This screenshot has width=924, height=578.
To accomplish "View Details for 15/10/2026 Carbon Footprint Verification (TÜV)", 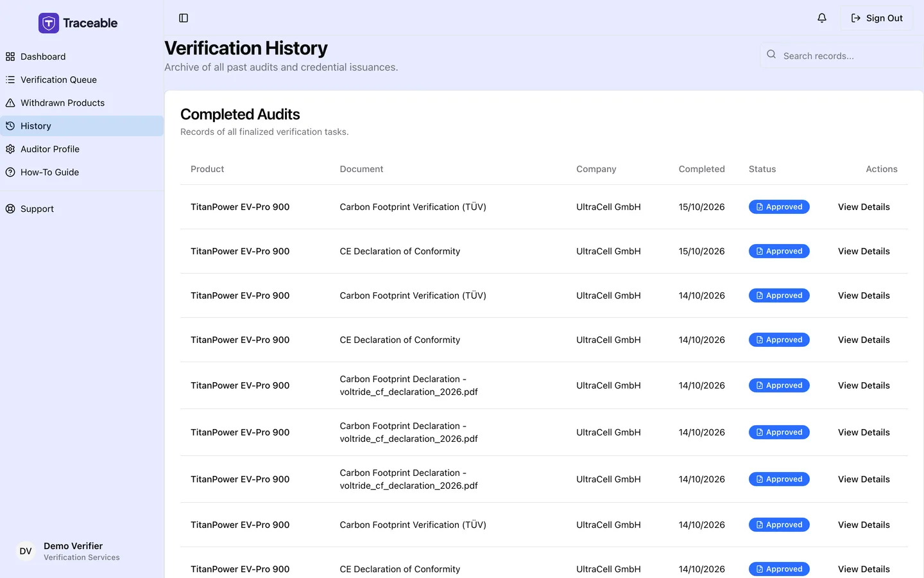I will [x=864, y=207].
